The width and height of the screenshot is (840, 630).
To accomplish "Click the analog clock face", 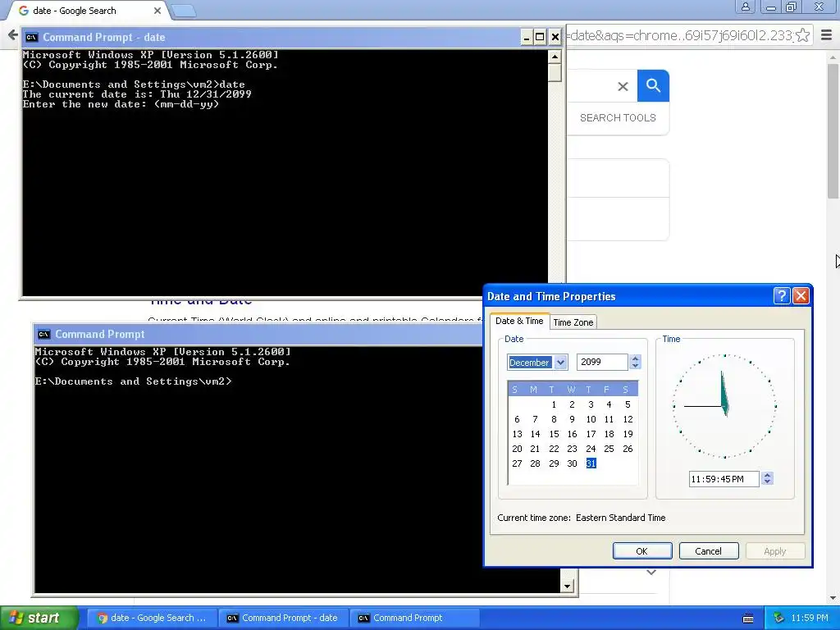I will (724, 406).
